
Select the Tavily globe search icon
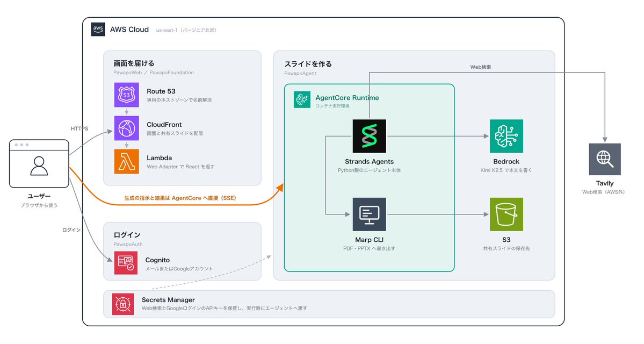[x=605, y=160]
